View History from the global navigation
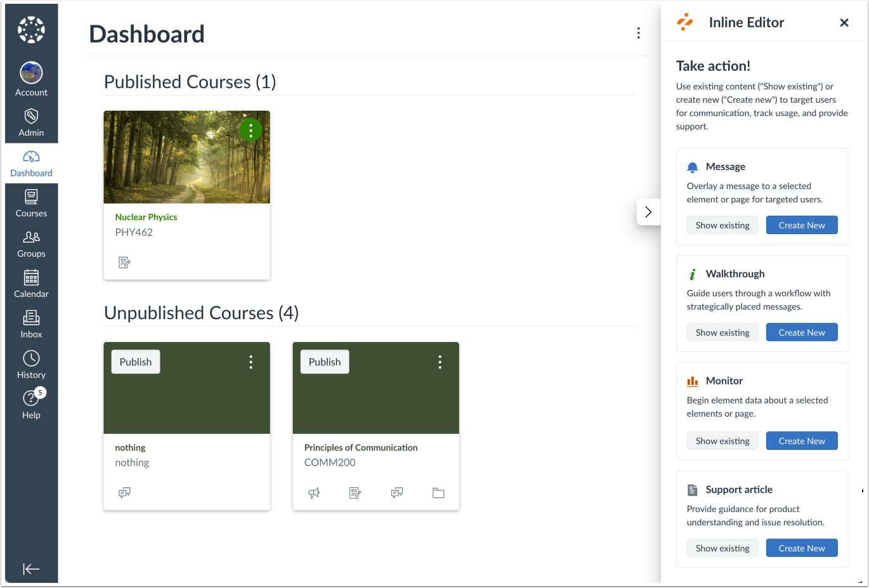Screen dimensions: 869x588 pos(31,364)
